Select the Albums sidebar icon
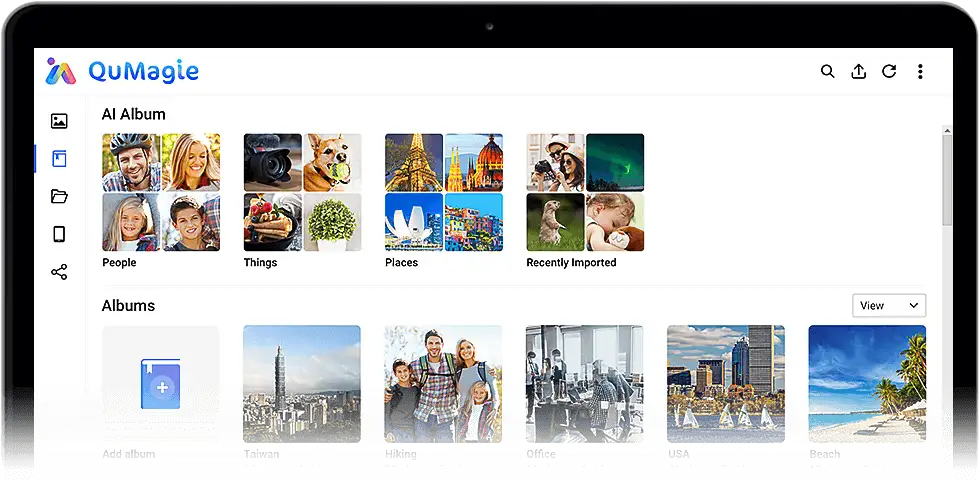980x503 pixels. [x=59, y=159]
